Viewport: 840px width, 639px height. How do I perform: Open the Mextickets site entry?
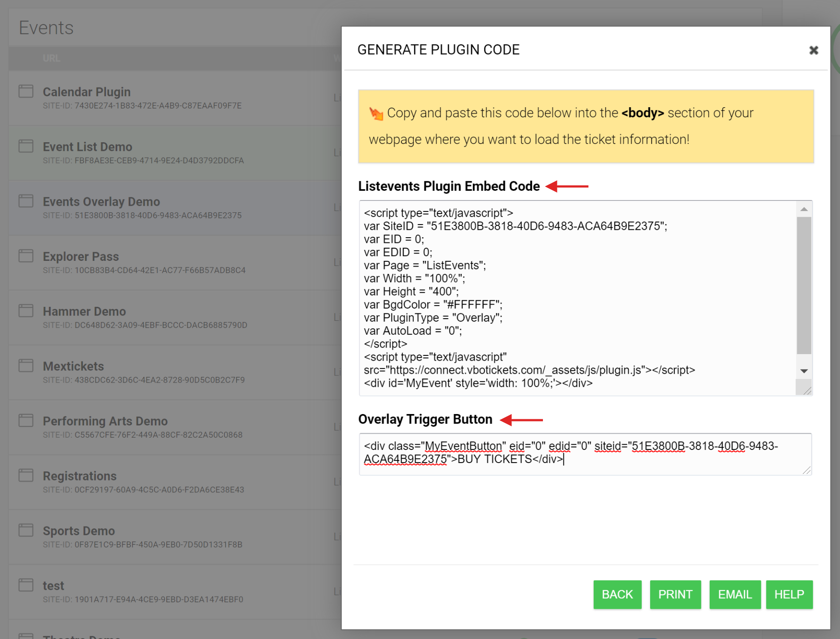[x=73, y=366]
